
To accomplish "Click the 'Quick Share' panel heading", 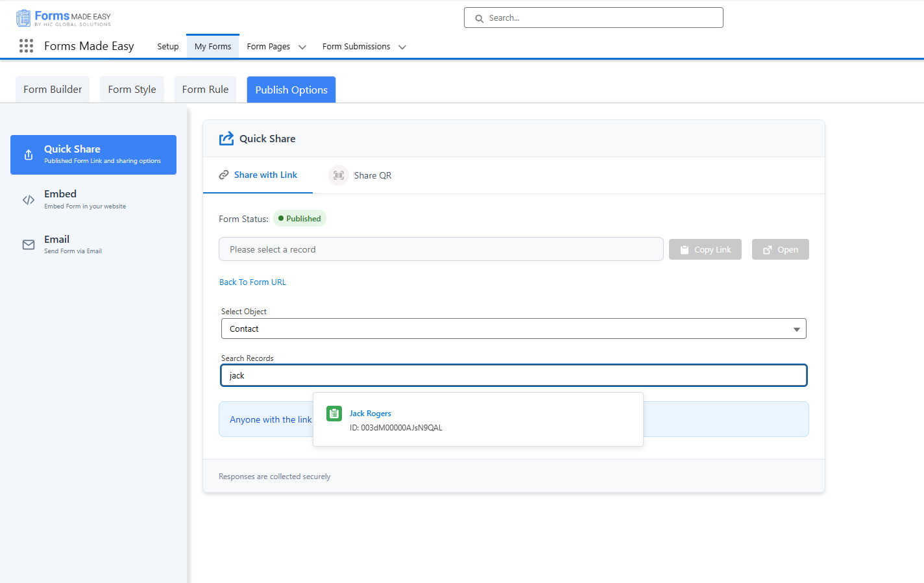I will (267, 139).
